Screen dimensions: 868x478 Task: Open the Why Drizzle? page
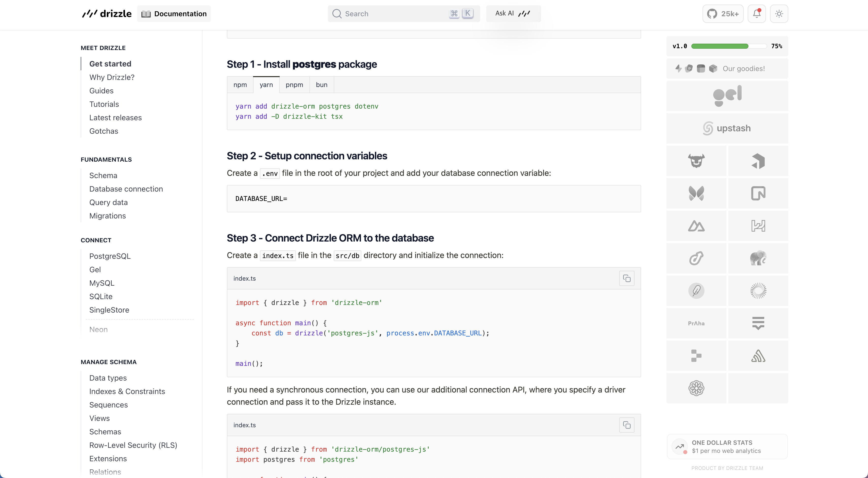pyautogui.click(x=112, y=77)
